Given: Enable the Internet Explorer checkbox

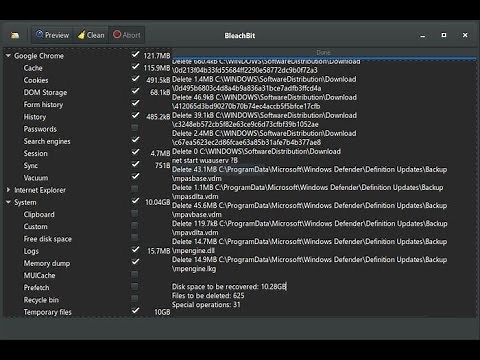Looking at the screenshot, I should [x=135, y=189].
